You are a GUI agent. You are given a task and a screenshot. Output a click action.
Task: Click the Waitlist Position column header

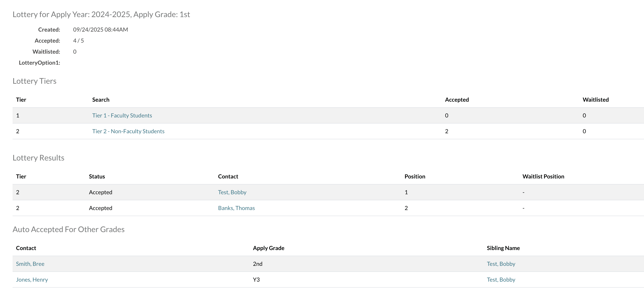(543, 176)
